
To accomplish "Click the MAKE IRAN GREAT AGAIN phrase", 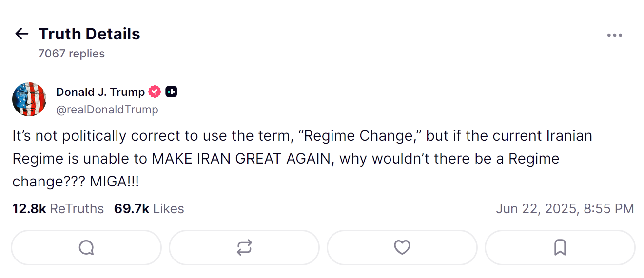I will coord(241,159).
